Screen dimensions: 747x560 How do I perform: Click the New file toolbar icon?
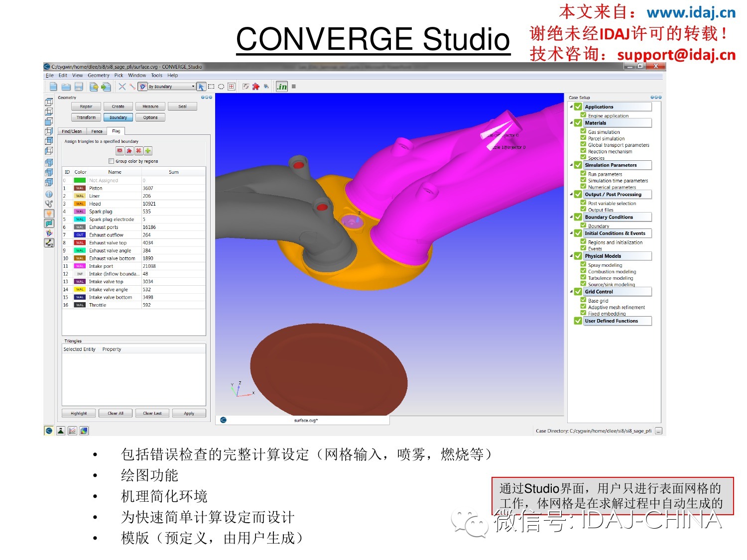pyautogui.click(x=53, y=87)
